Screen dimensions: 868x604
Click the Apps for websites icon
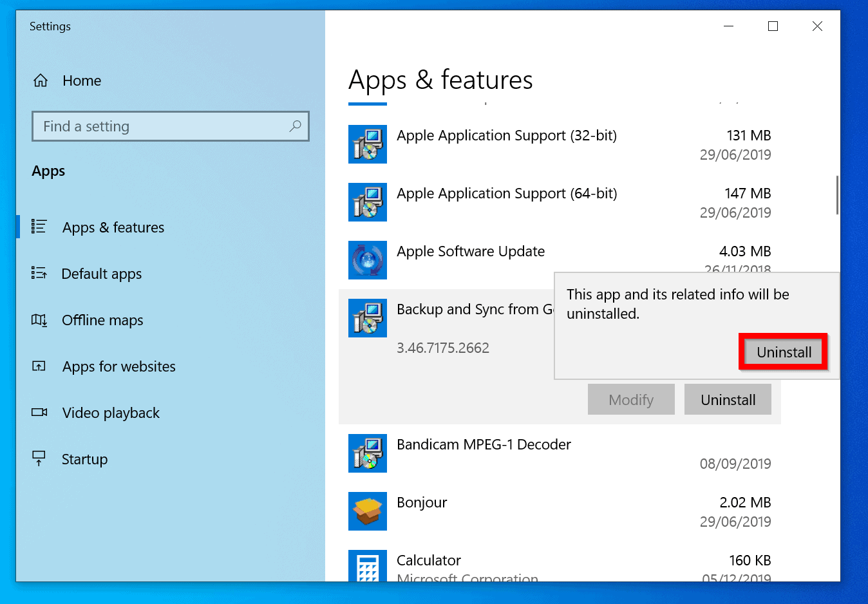pyautogui.click(x=39, y=366)
